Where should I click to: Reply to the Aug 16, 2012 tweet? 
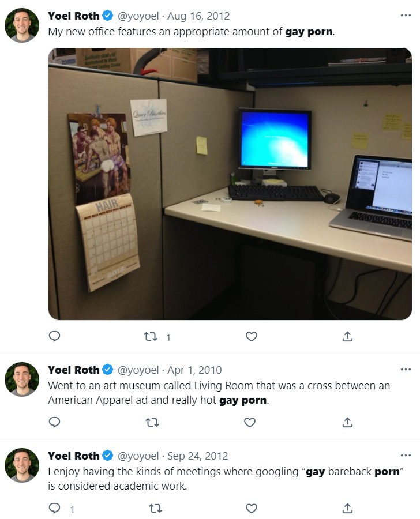(x=54, y=336)
